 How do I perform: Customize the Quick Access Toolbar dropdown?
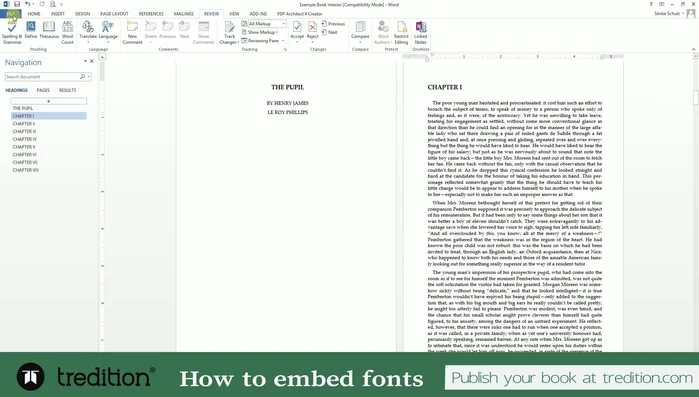pos(61,4)
